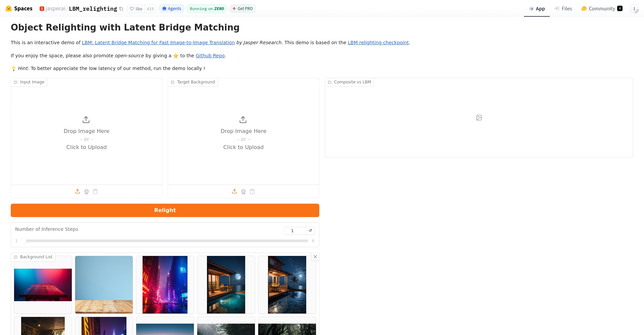Screen dimensions: 644x335
Task: Switch to the Community tab
Action: click(602, 9)
